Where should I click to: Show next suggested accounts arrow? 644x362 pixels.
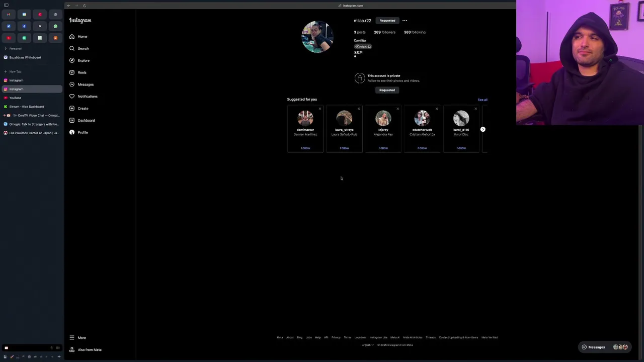click(483, 130)
